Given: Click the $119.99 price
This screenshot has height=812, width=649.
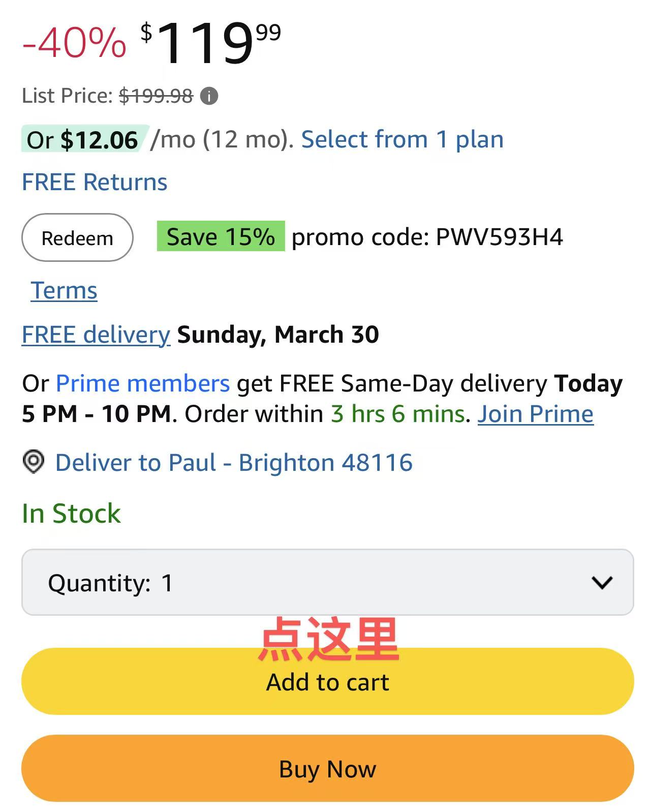Looking at the screenshot, I should point(210,43).
